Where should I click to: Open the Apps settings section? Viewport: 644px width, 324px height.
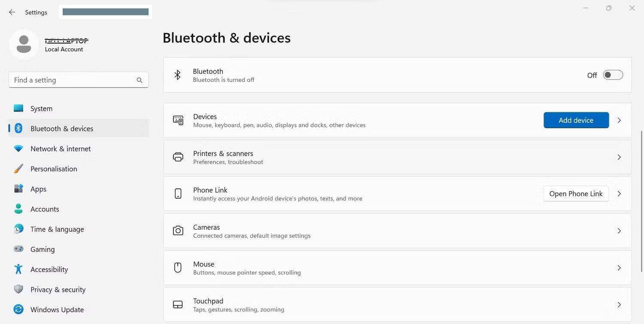coord(38,189)
